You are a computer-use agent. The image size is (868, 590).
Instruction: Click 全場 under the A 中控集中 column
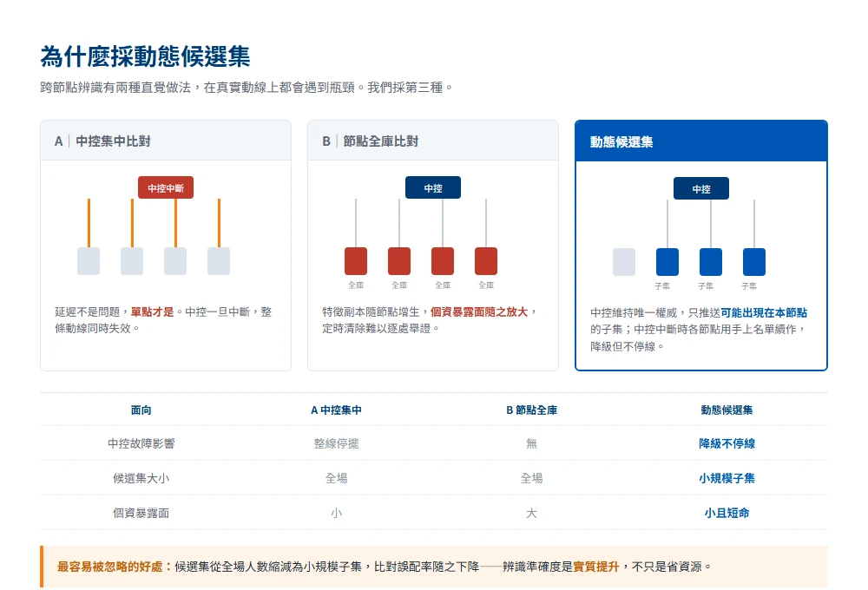tap(336, 478)
